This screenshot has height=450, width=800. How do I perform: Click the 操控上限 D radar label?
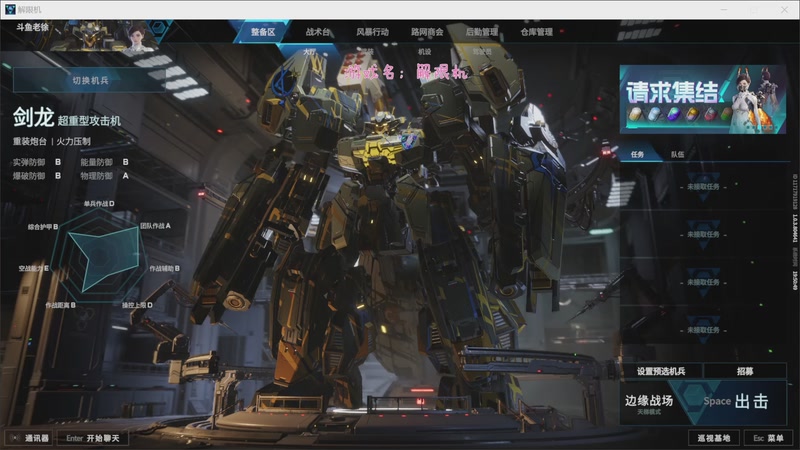[137, 305]
